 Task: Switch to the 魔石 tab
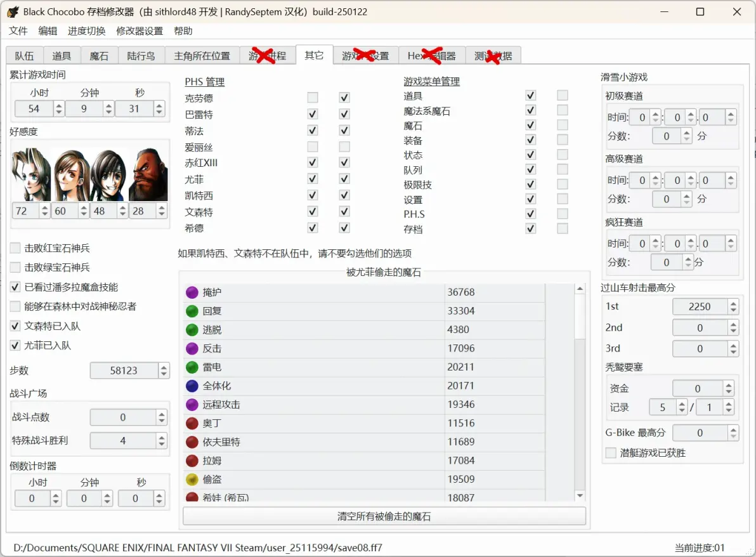100,56
